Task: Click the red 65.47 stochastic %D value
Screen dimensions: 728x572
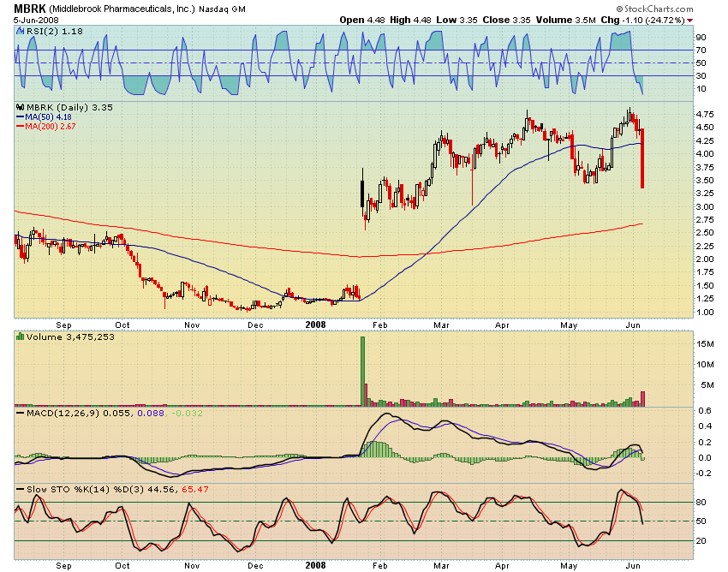Action: pos(195,489)
